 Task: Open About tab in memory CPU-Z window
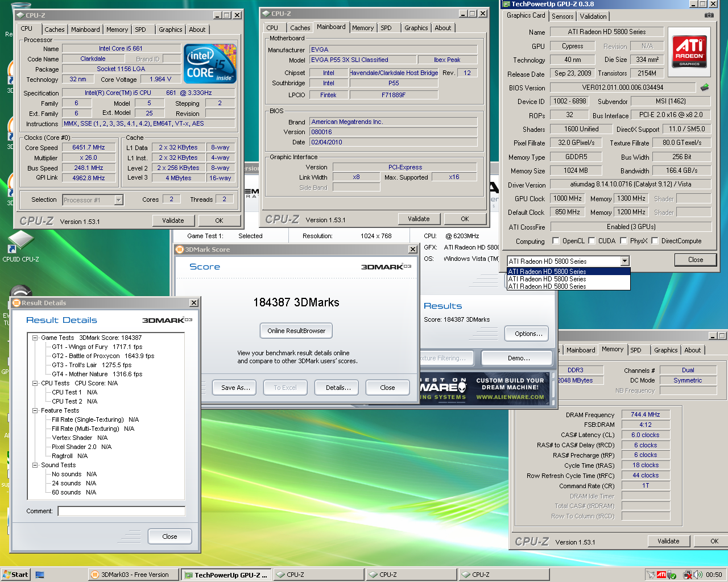pos(693,350)
